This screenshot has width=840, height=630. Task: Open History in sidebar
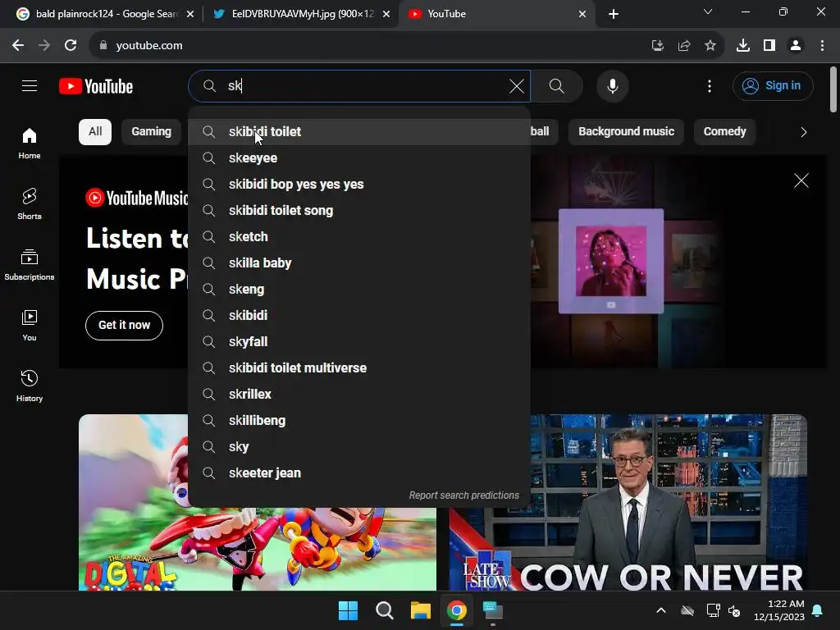[30, 386]
